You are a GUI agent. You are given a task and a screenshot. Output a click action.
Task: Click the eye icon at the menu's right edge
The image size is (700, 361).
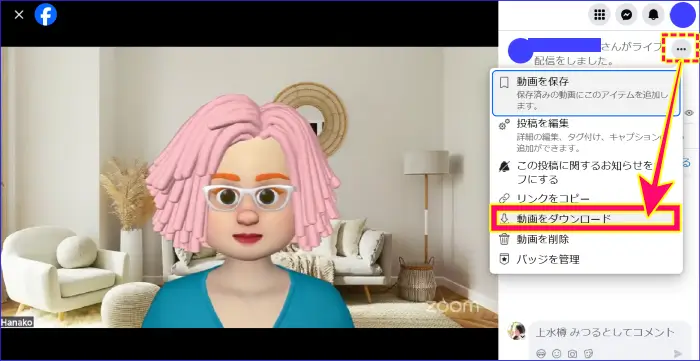[x=689, y=113]
